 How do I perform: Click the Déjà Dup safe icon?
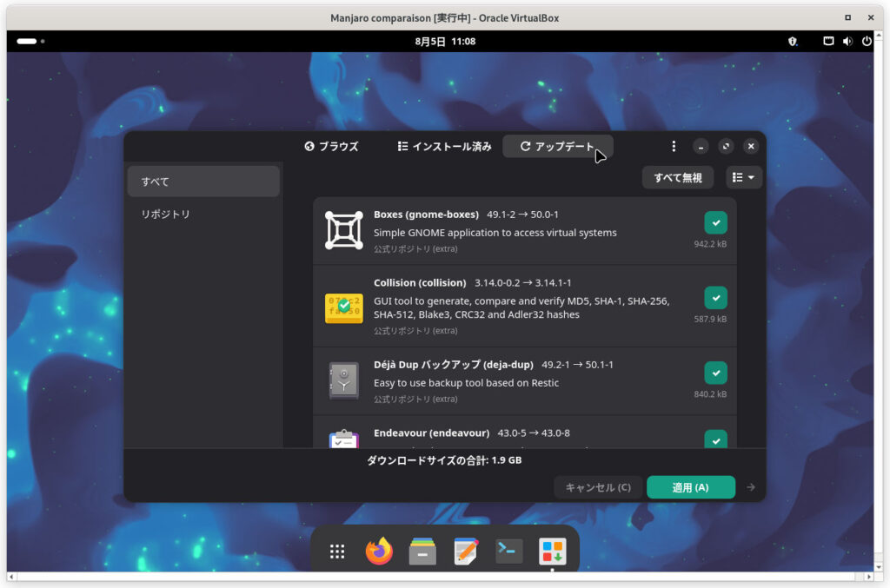coord(344,380)
